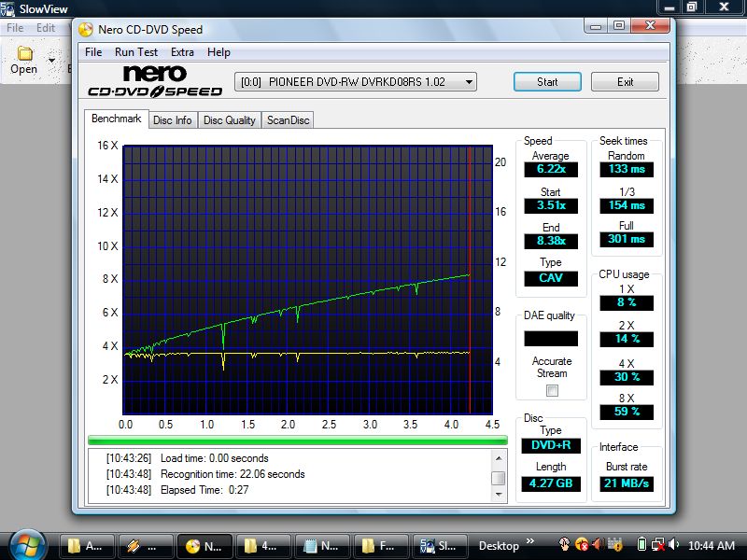Click the Exit button
747x560 pixels.
[625, 82]
